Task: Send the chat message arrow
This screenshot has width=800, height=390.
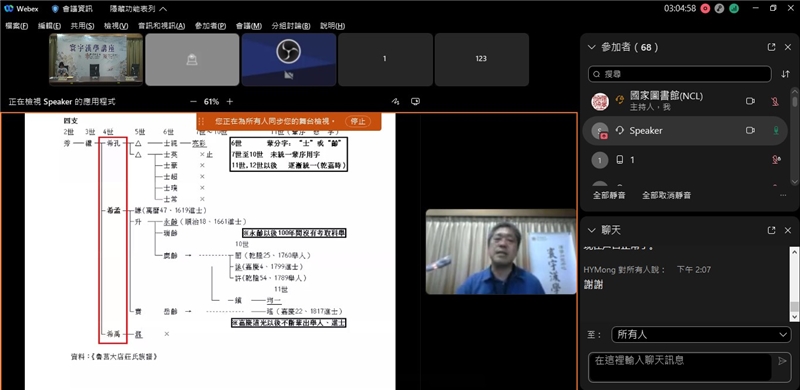Action: tap(782, 361)
